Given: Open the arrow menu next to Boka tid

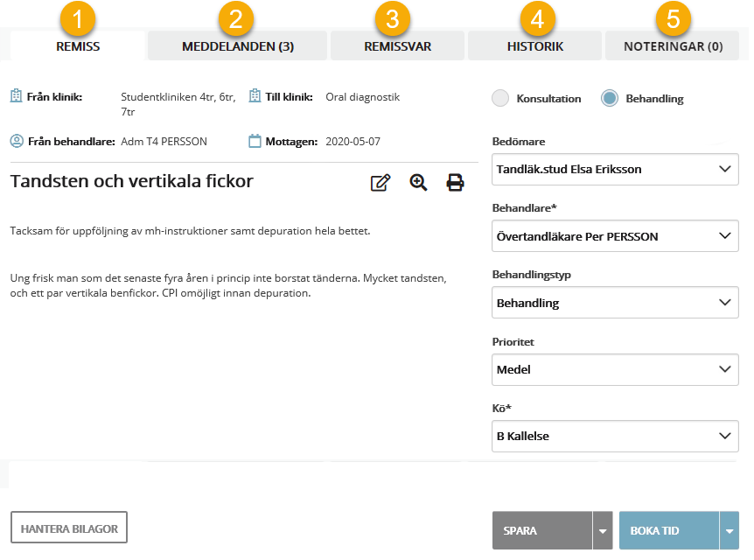Looking at the screenshot, I should click(729, 531).
